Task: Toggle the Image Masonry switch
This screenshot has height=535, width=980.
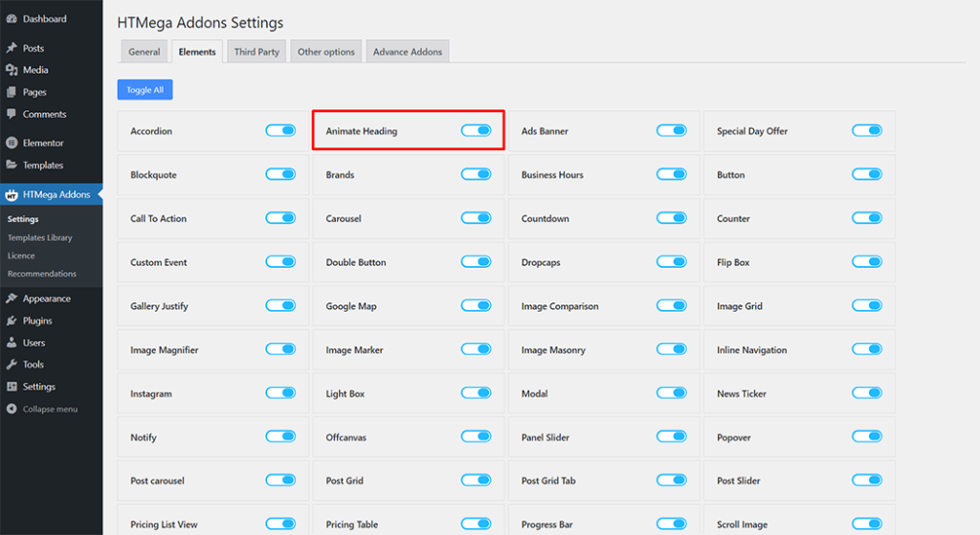Action: [x=672, y=349]
